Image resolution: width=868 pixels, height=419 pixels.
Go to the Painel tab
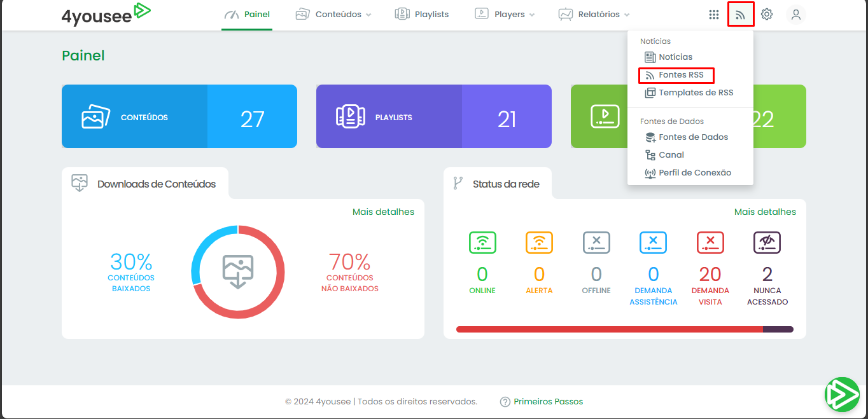pos(247,15)
